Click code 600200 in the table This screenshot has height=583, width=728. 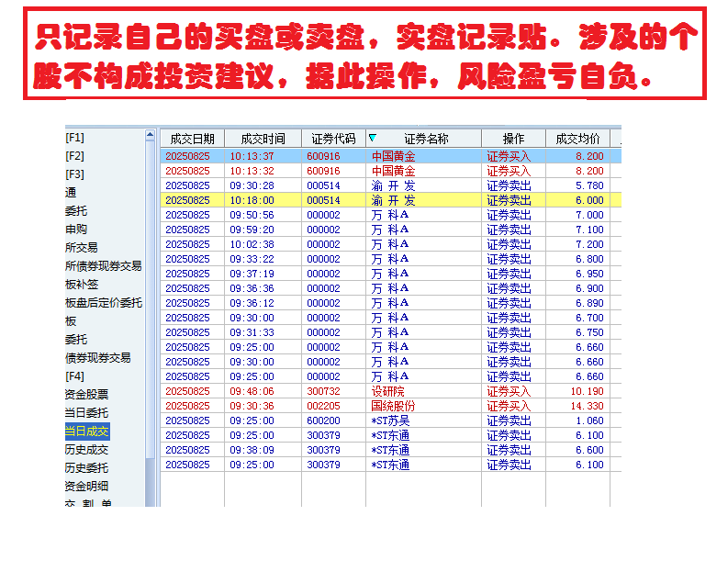(324, 420)
